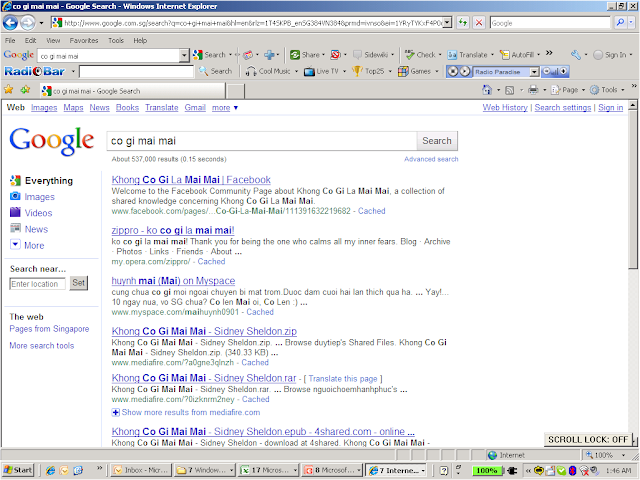
Task: Click Sign In on the Google Toolbar
Action: (x=610, y=55)
